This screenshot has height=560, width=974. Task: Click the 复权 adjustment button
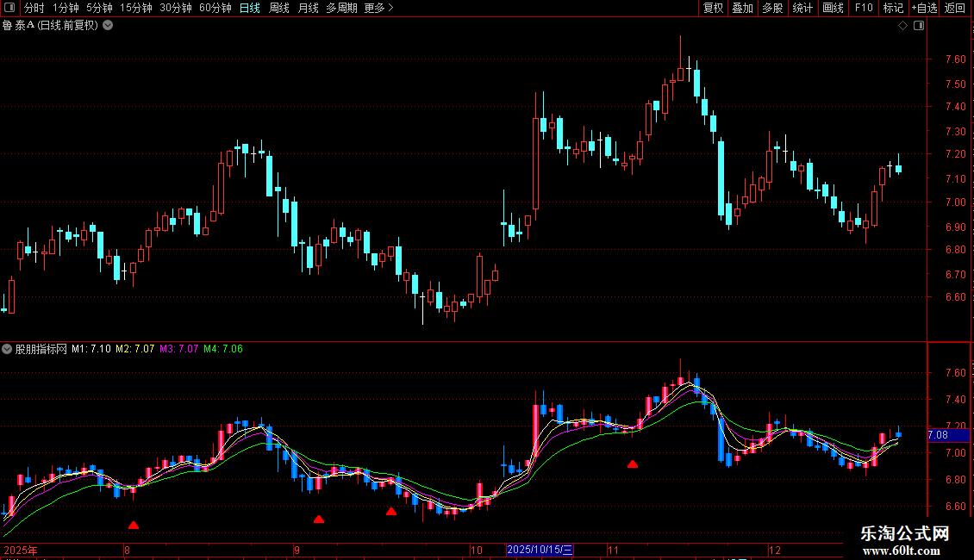click(713, 8)
